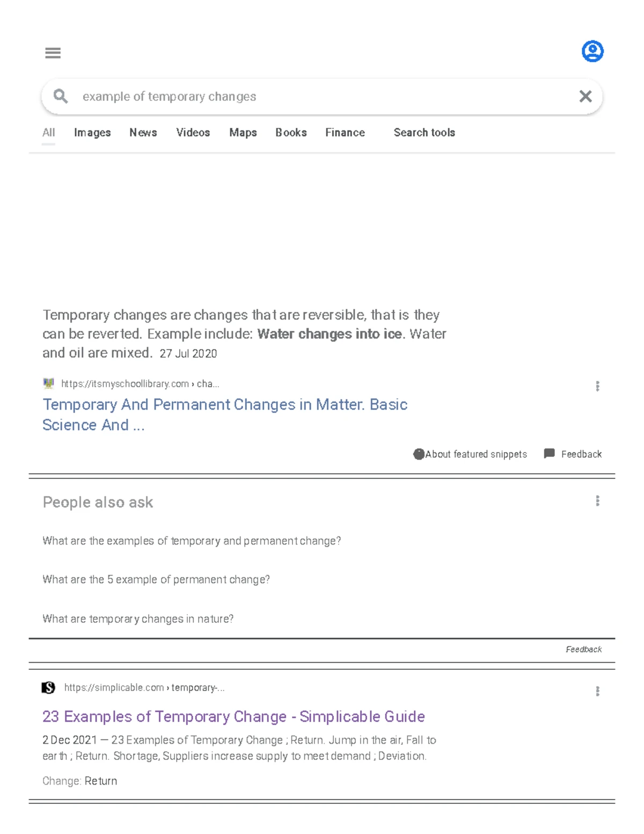Viewport: 644px width, 834px height.
Task: Expand "What are the examples of temporary and permanent change?"
Action: [192, 541]
